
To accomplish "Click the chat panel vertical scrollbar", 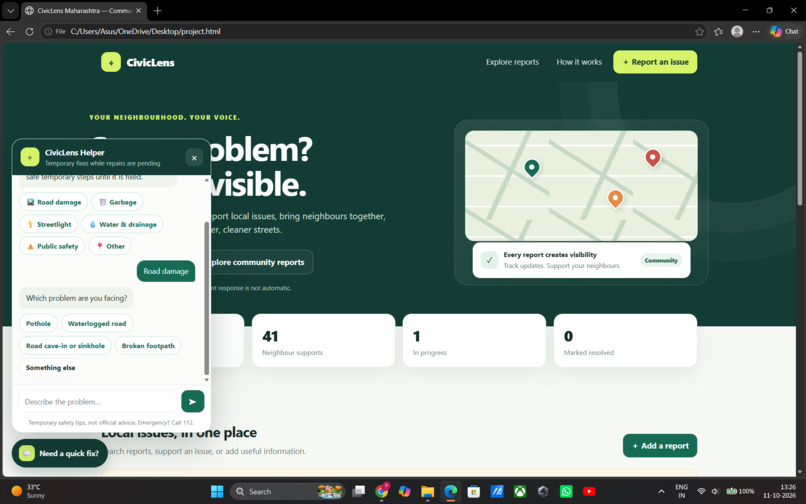I will point(207,298).
